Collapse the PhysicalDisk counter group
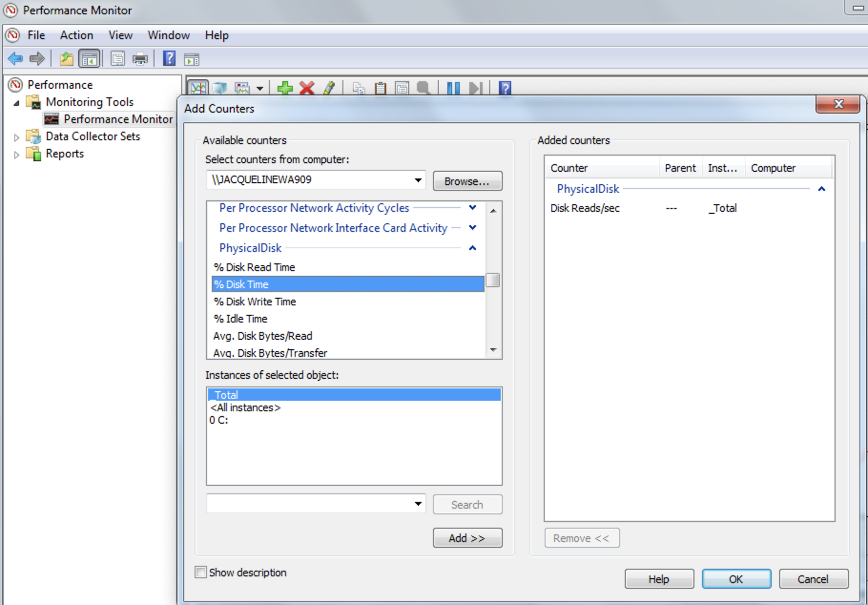Image resolution: width=868 pixels, height=605 pixels. (x=472, y=248)
